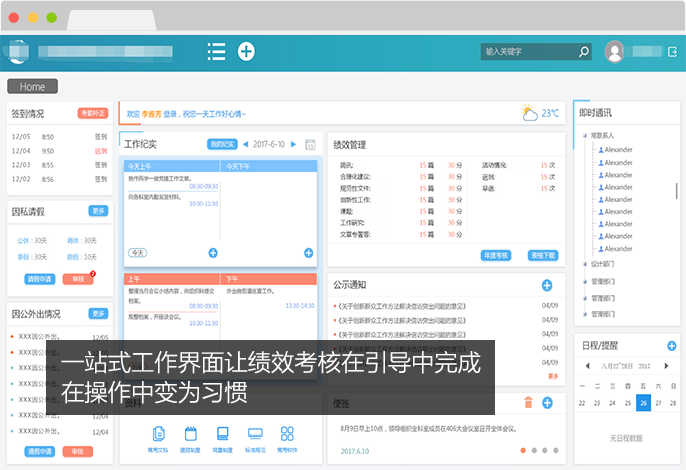This screenshot has width=686, height=470.
Task: Click the 考勤补正 button in 签到情况
Action: click(x=92, y=114)
